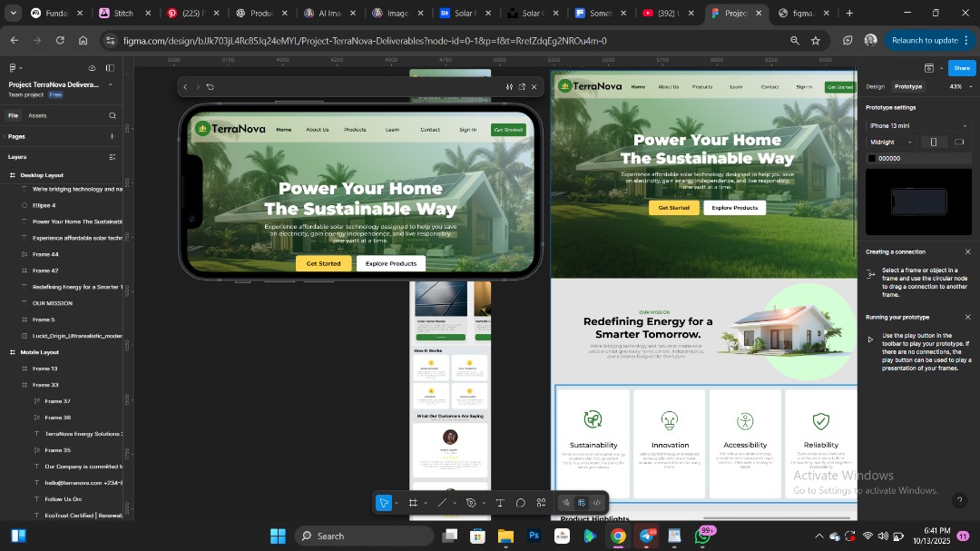Search layers with the magnifier icon
980x551 pixels.
(x=113, y=115)
